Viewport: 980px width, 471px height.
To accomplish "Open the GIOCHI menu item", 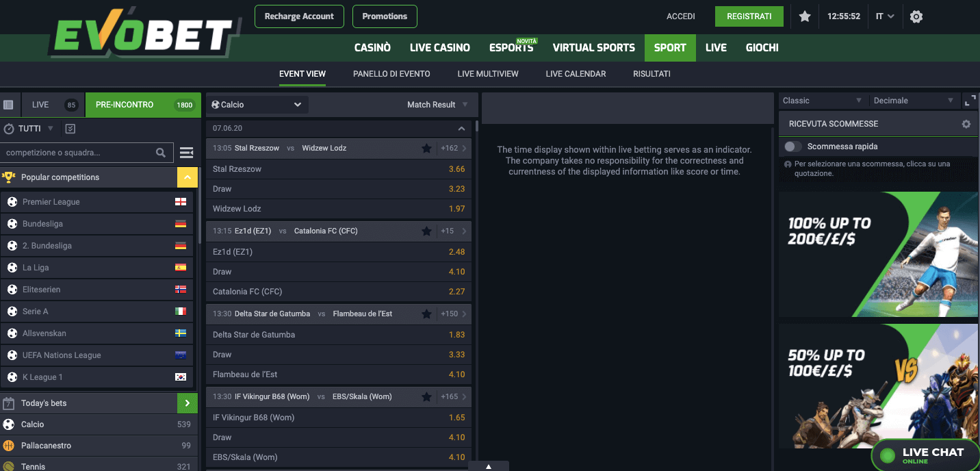I will pyautogui.click(x=762, y=48).
